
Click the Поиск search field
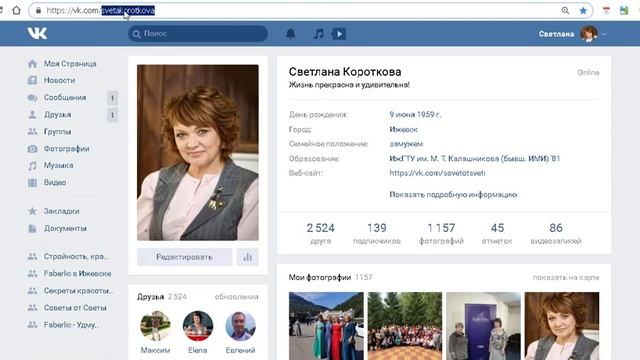pos(198,33)
